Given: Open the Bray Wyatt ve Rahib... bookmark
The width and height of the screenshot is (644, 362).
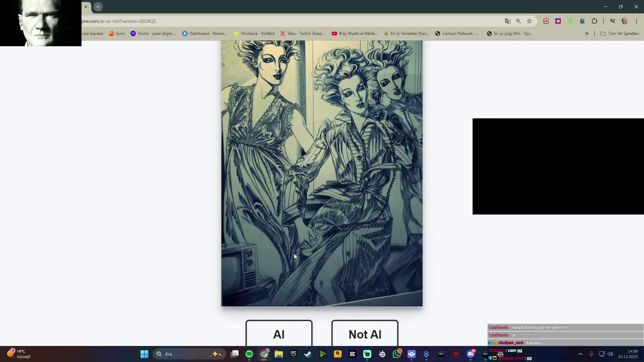Looking at the screenshot, I should pos(354,34).
